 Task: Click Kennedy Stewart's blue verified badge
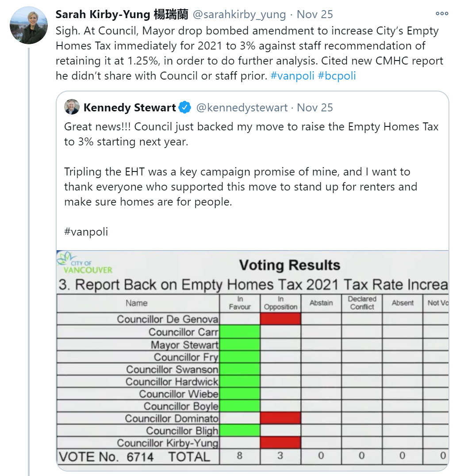click(185, 107)
